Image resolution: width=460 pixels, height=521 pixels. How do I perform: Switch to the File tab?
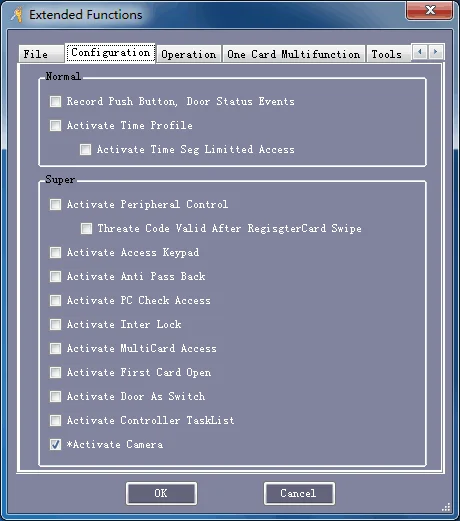pos(41,54)
